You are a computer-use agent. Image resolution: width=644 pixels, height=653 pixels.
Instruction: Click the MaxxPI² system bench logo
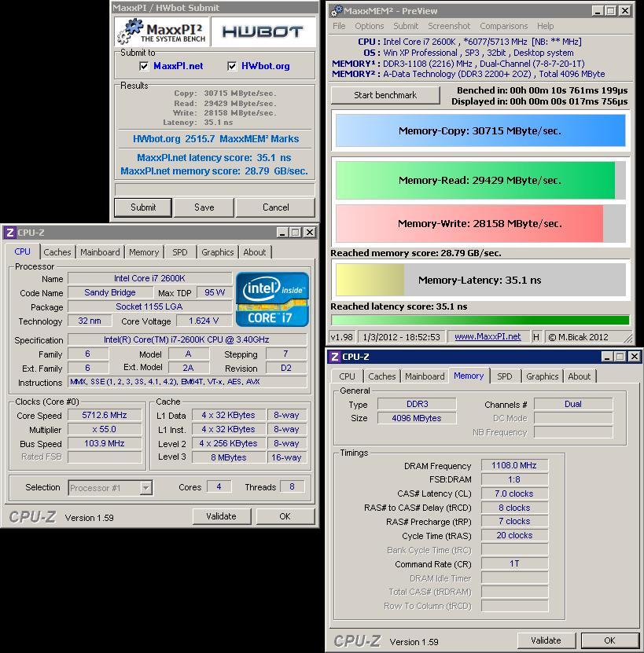pyautogui.click(x=163, y=32)
